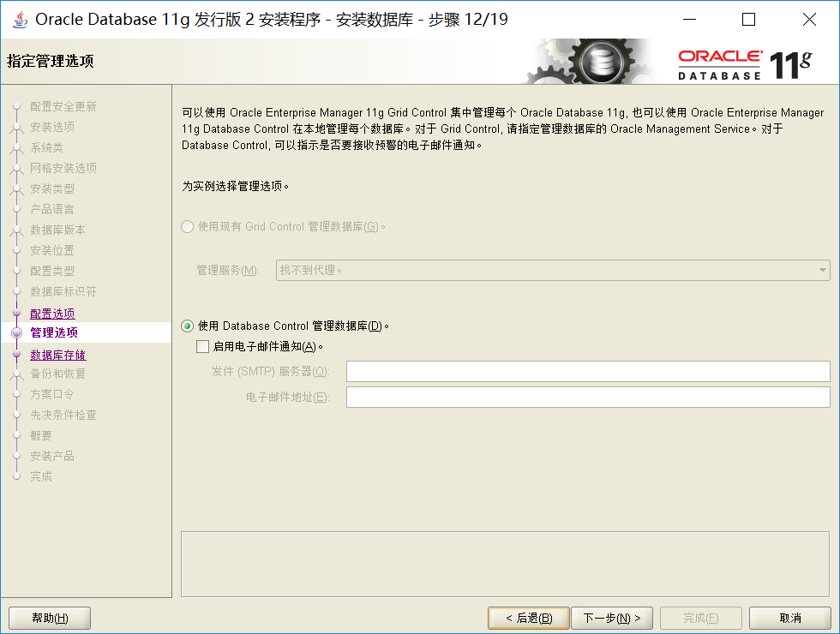Click the 方案口令 step in sidebar

52,394
